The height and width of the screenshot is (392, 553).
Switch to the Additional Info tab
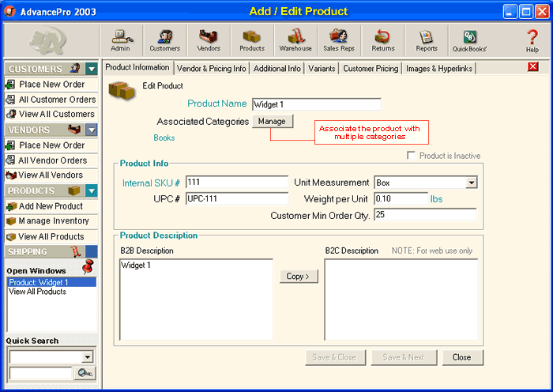click(x=276, y=69)
